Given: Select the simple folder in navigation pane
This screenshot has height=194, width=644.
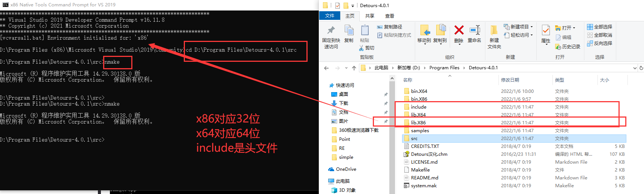Looking at the screenshot, I should (342, 157).
